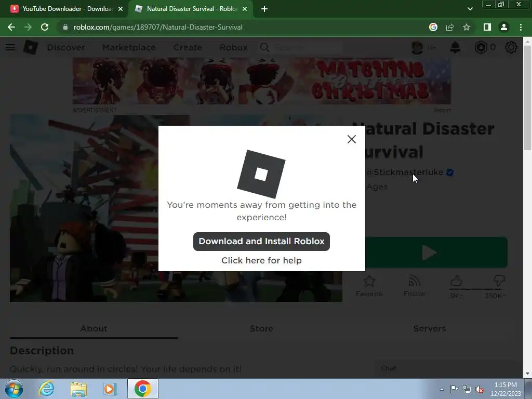Bookmark this tab with star icon
This screenshot has height=399, width=532.
coord(467,27)
